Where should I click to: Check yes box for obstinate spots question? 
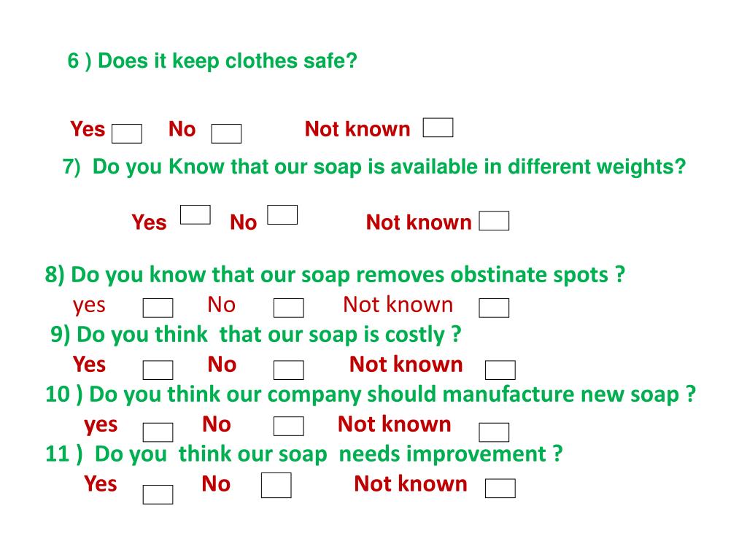[x=158, y=308]
